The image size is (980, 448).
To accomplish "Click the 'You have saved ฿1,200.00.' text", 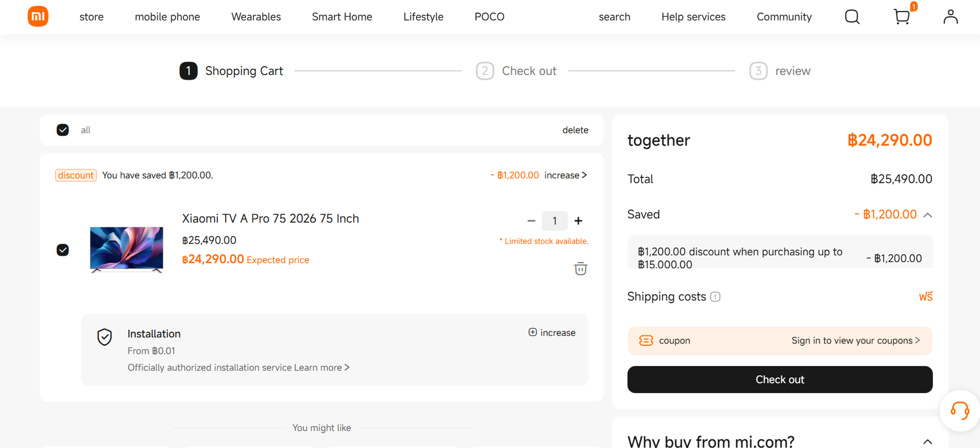I will point(157,175).
